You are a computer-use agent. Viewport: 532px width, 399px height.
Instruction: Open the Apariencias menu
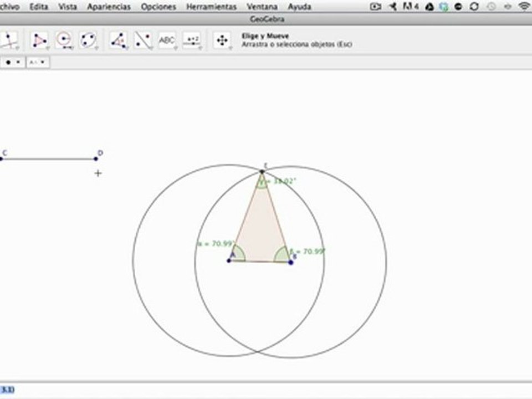pos(109,7)
